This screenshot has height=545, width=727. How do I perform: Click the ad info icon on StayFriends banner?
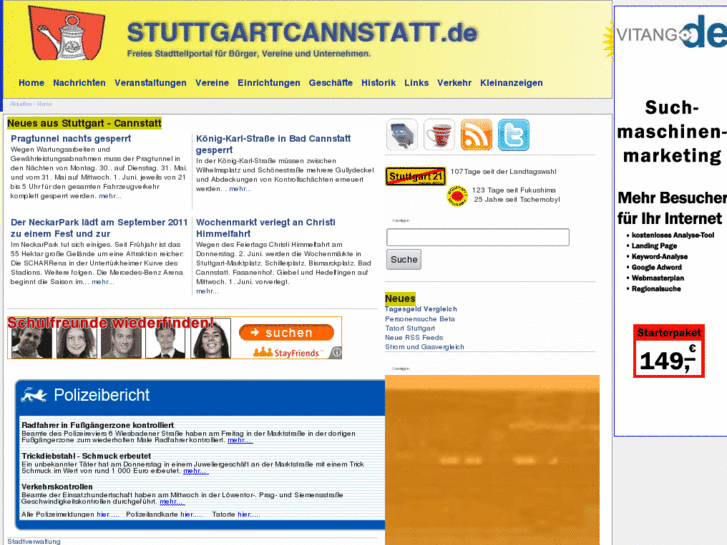pos(337,353)
